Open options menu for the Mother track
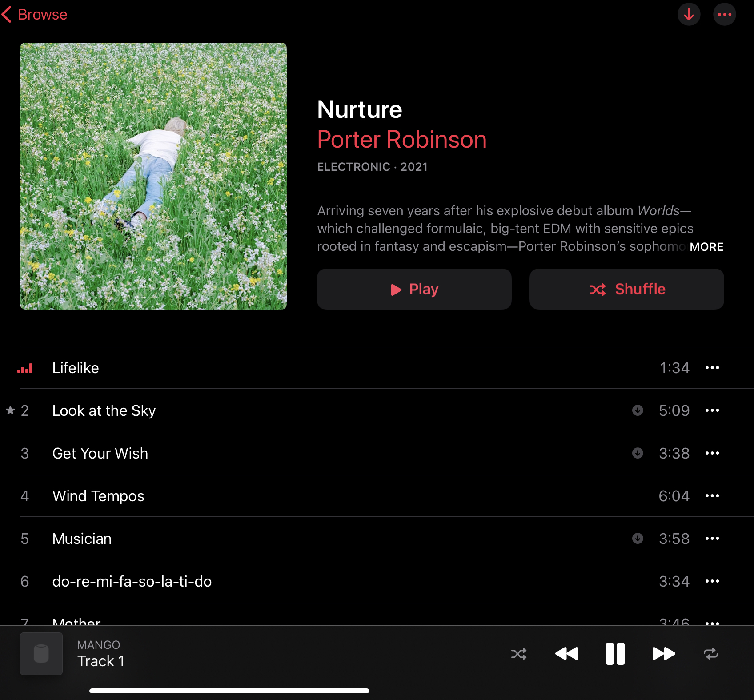 [x=712, y=623]
